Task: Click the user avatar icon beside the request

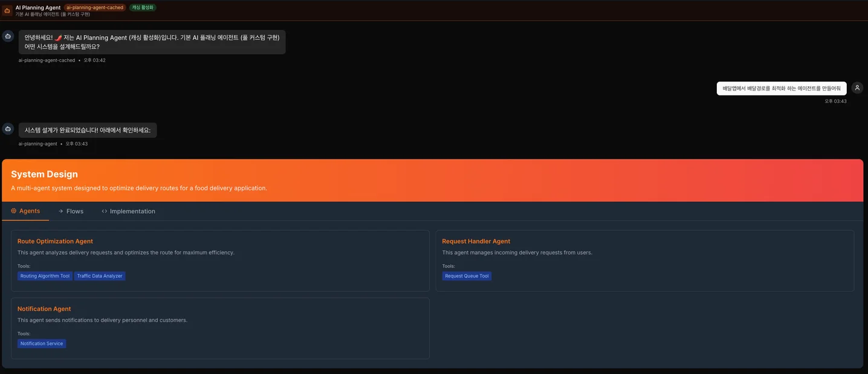Action: (857, 88)
